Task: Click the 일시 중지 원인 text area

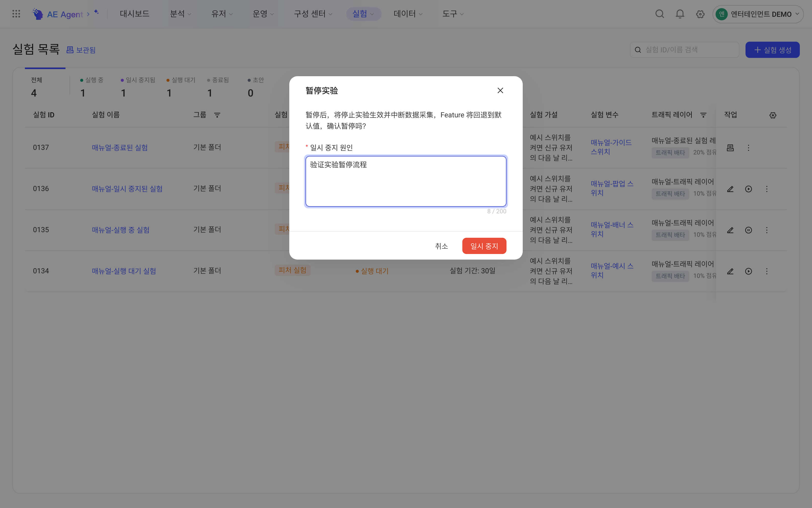Action: (406, 181)
